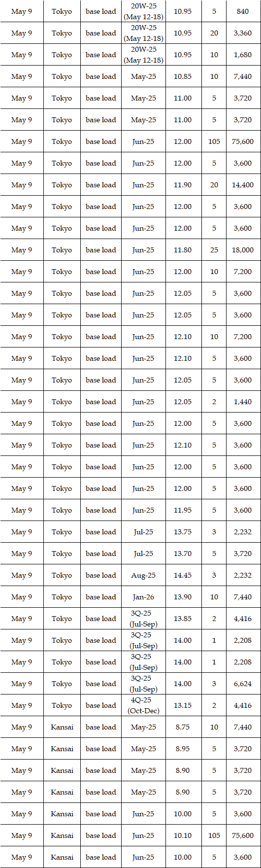Select the 3Q-25 price 13.85 cell

[183, 619]
